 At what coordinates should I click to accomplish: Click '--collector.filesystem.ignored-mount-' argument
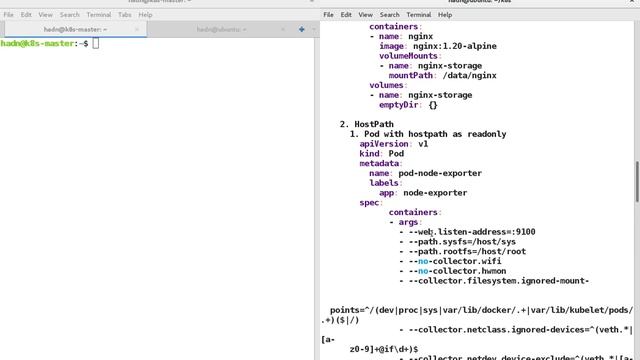499,281
